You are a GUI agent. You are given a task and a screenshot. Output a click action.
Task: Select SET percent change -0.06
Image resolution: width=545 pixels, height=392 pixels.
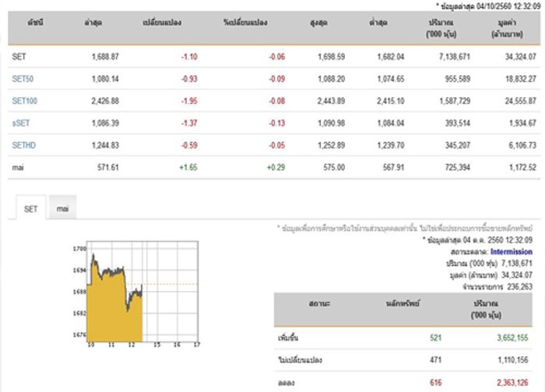[276, 57]
